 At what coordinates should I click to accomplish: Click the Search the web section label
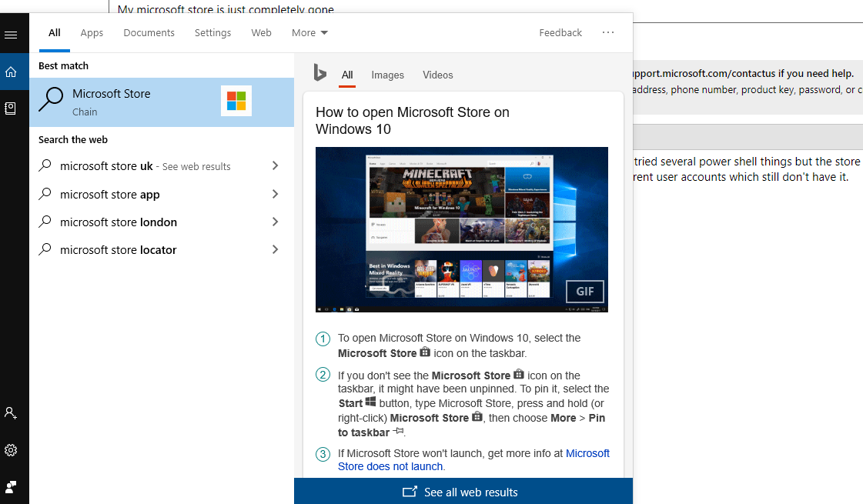point(73,140)
